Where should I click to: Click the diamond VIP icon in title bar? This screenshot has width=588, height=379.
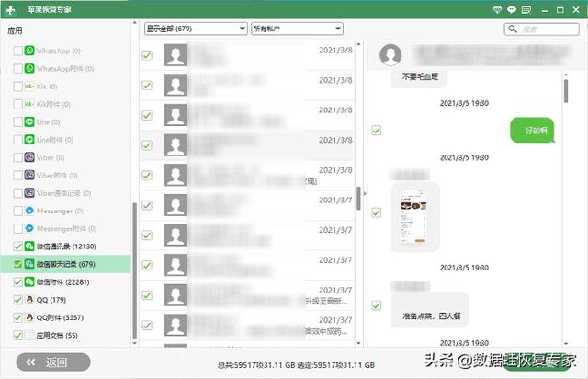tap(497, 10)
